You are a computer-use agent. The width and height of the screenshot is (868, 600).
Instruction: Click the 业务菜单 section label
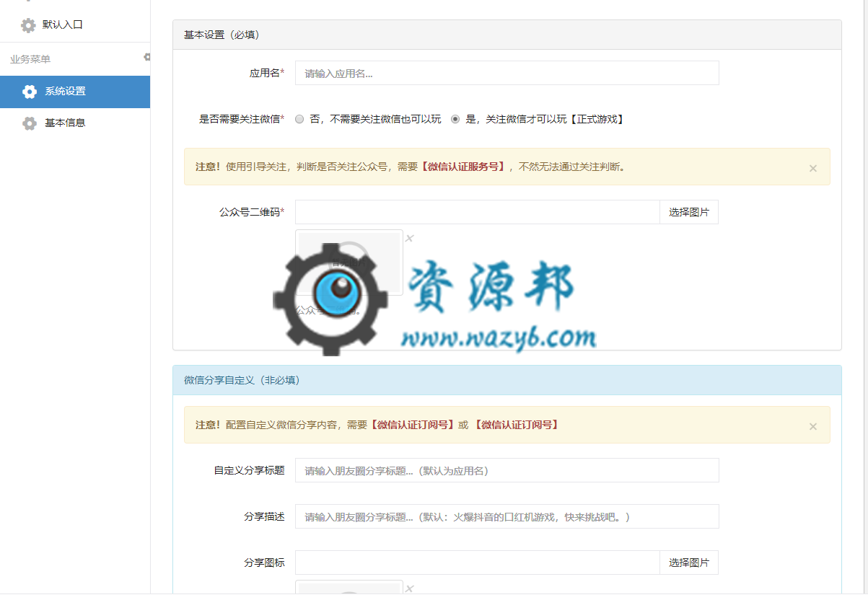pyautogui.click(x=30, y=59)
